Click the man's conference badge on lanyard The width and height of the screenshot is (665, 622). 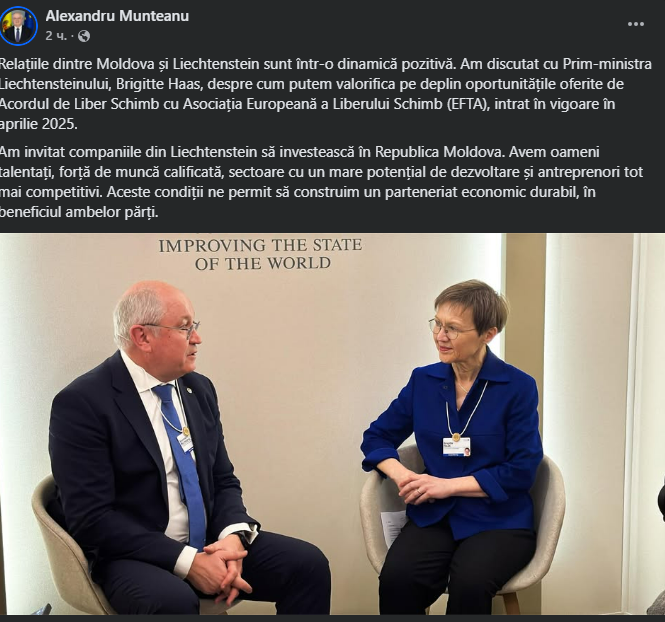pos(185,441)
